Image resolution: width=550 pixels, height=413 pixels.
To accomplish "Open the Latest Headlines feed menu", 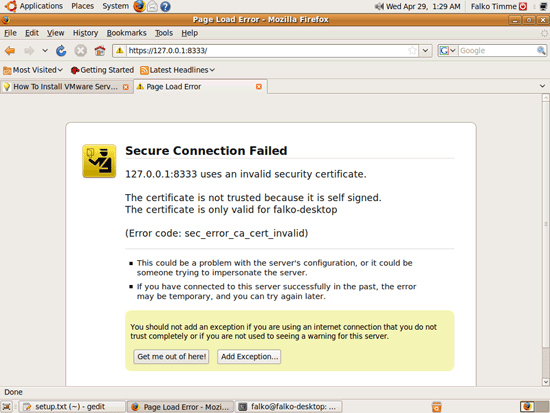I will point(177,70).
